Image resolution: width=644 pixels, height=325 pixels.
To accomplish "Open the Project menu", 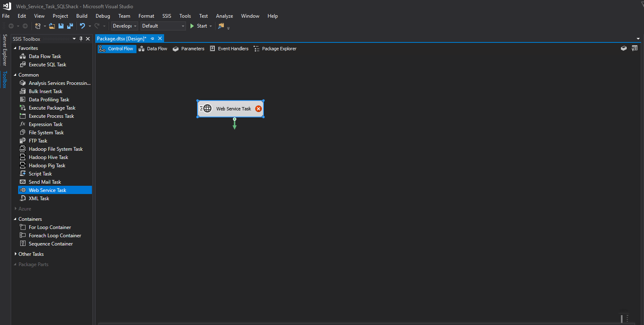I will 60,16.
